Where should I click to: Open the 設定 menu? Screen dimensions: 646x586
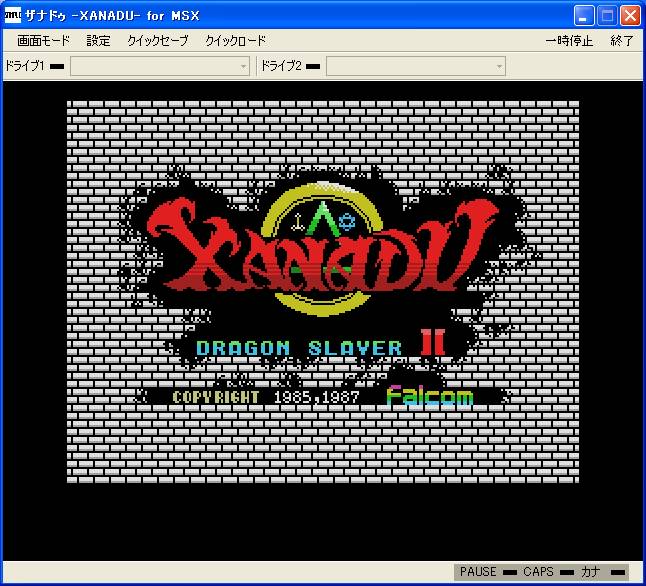click(98, 41)
